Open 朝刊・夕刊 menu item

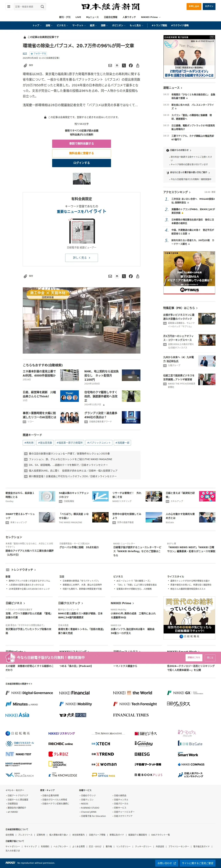pos(65,17)
